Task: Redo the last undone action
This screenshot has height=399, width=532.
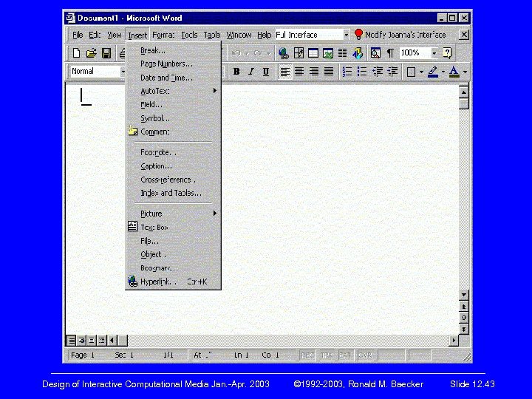Action: (x=259, y=53)
